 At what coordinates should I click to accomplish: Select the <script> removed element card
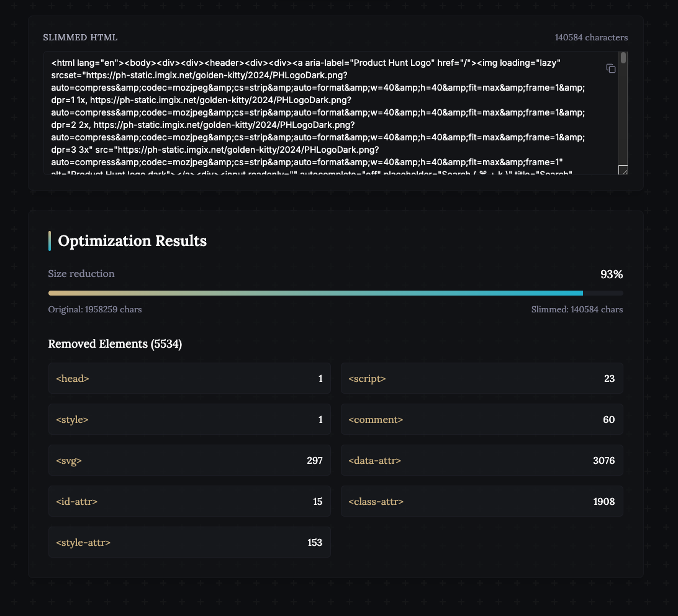tap(482, 379)
